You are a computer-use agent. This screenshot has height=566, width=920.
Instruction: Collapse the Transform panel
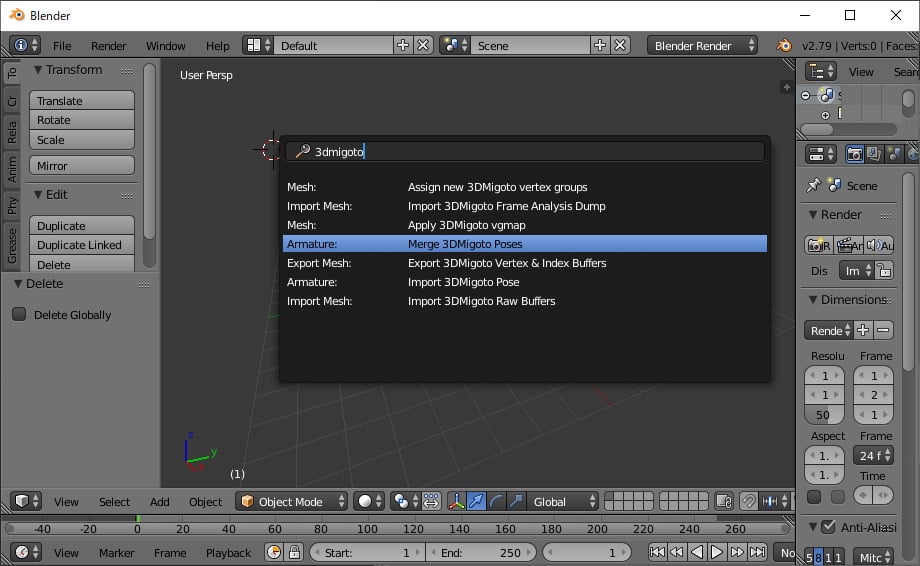click(x=38, y=70)
